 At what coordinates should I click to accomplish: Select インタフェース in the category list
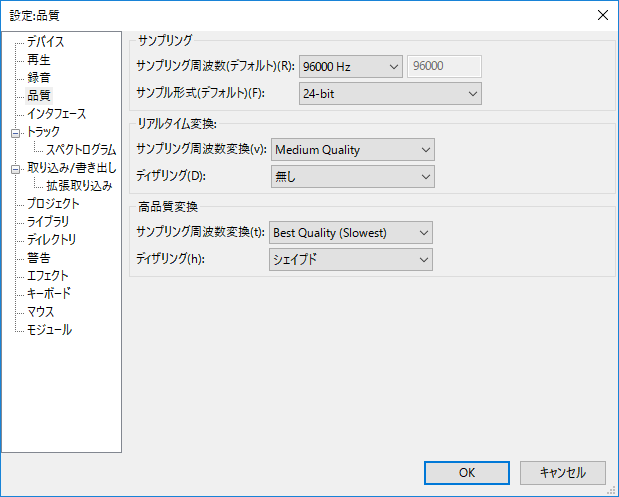point(56,114)
